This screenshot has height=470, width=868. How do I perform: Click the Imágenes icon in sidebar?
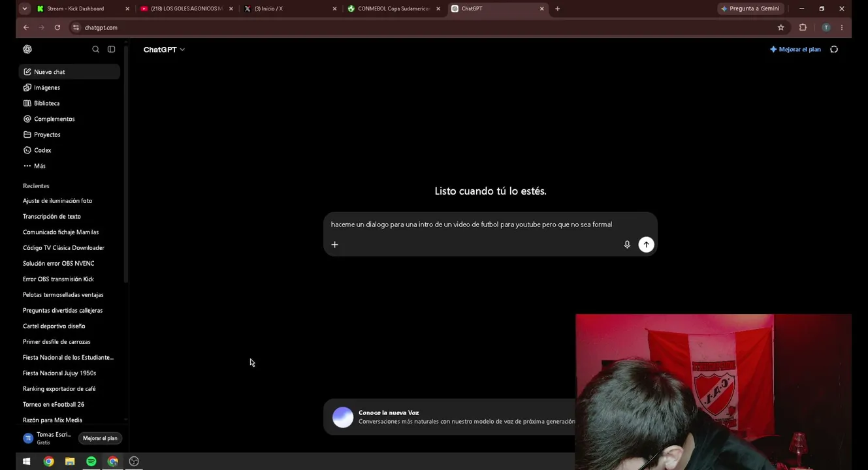point(27,87)
